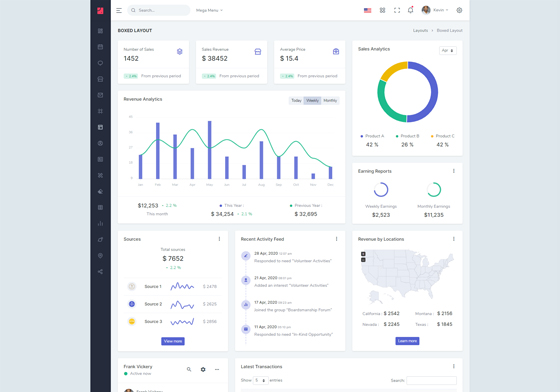The height and width of the screenshot is (392, 560).
Task: Click the Product B legend dot
Action: (x=397, y=136)
